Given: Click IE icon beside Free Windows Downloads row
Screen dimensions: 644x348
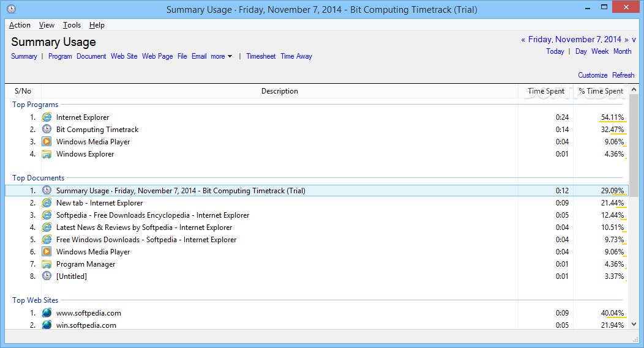Looking at the screenshot, I should (47, 239).
